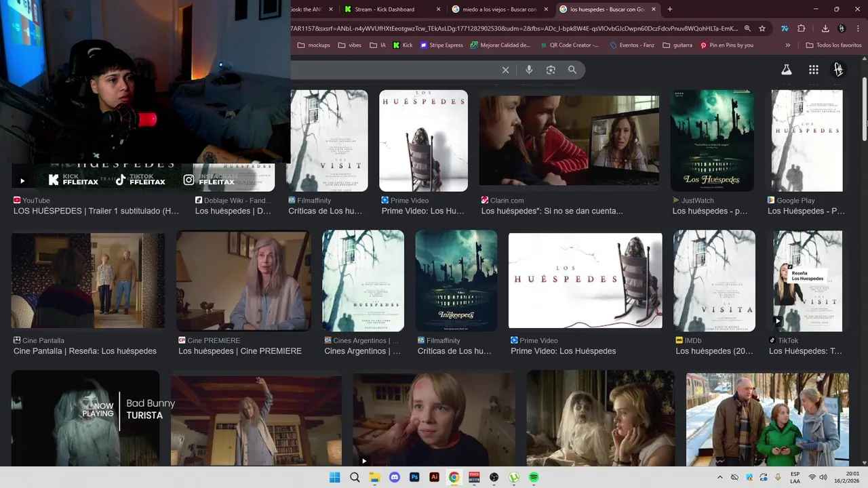The width and height of the screenshot is (868, 488).
Task: Open the mockups bookmark folder
Action: click(x=314, y=45)
